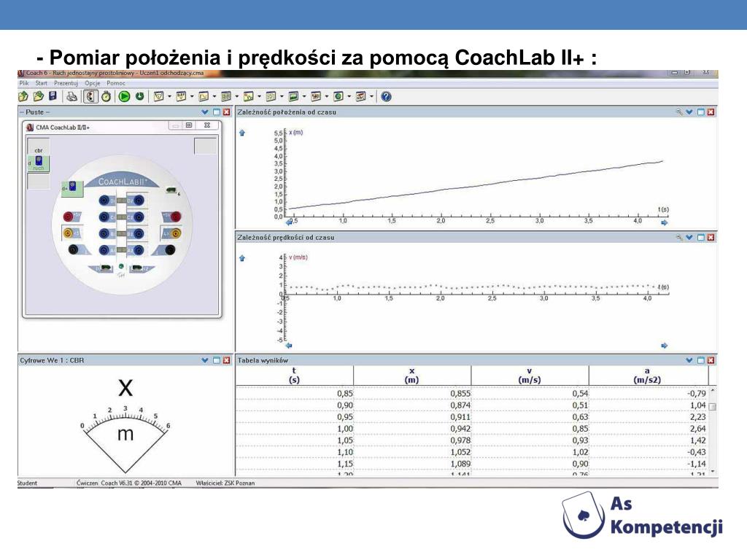Viewport: 747px width, 560px height.
Task: Click the cbr motion sensor icon
Action: (x=39, y=162)
